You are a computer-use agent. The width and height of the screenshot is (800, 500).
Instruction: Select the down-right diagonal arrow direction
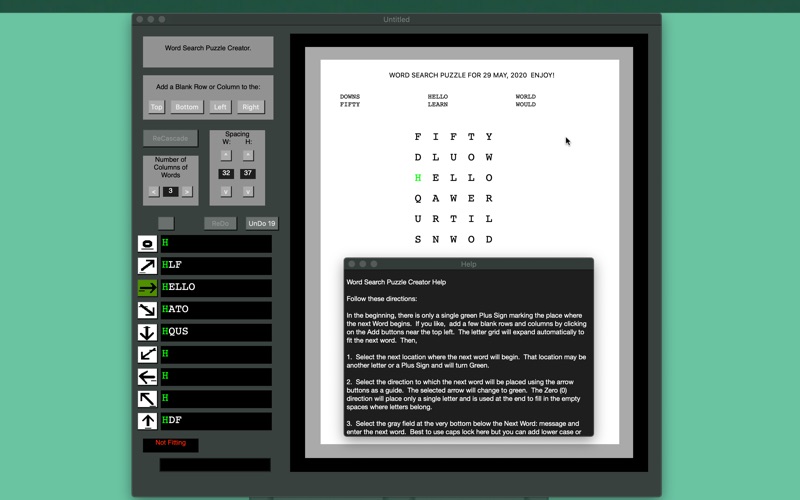pyautogui.click(x=147, y=310)
